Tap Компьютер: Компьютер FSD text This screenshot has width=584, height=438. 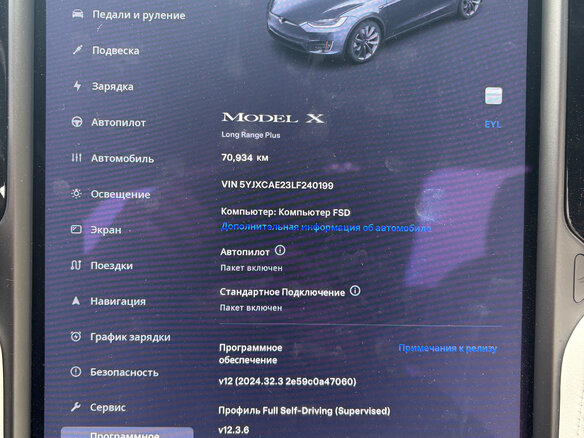286,212
